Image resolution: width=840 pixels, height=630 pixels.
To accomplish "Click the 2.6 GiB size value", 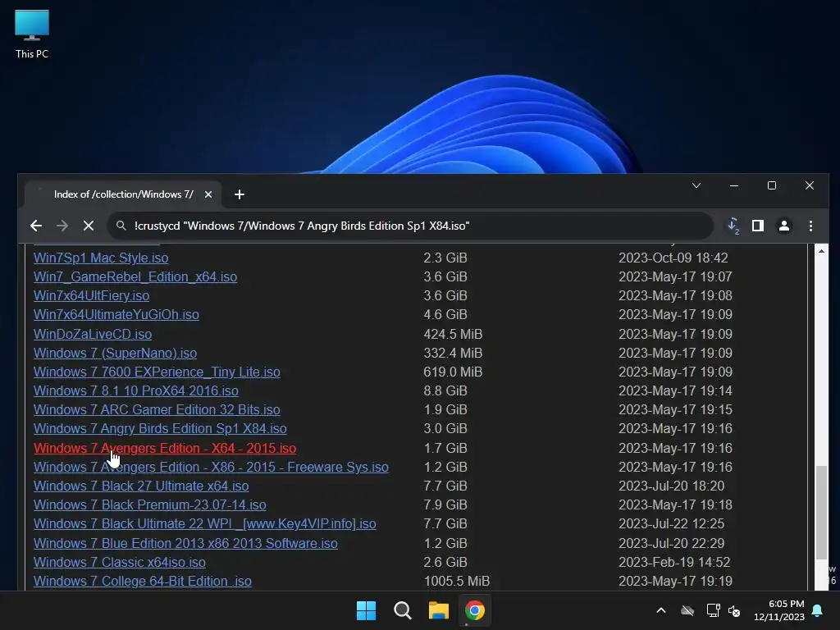I will tap(445, 562).
